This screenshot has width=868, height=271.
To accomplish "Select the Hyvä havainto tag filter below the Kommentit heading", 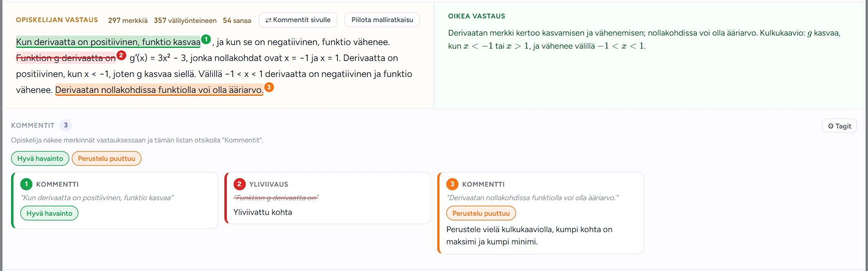I will pos(40,158).
